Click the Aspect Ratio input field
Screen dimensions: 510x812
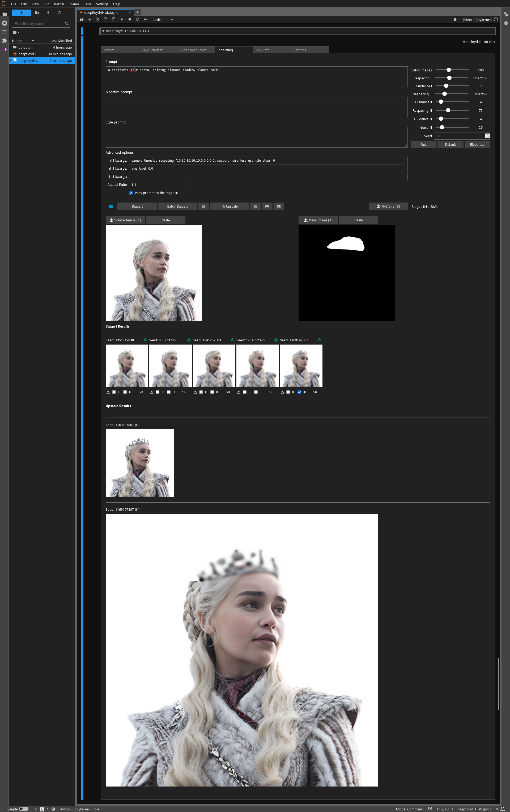157,185
